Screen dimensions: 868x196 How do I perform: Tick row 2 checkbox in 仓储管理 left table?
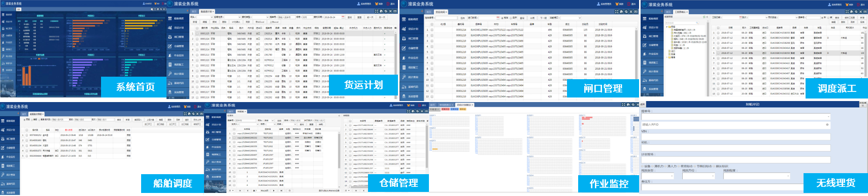[x=234, y=138]
